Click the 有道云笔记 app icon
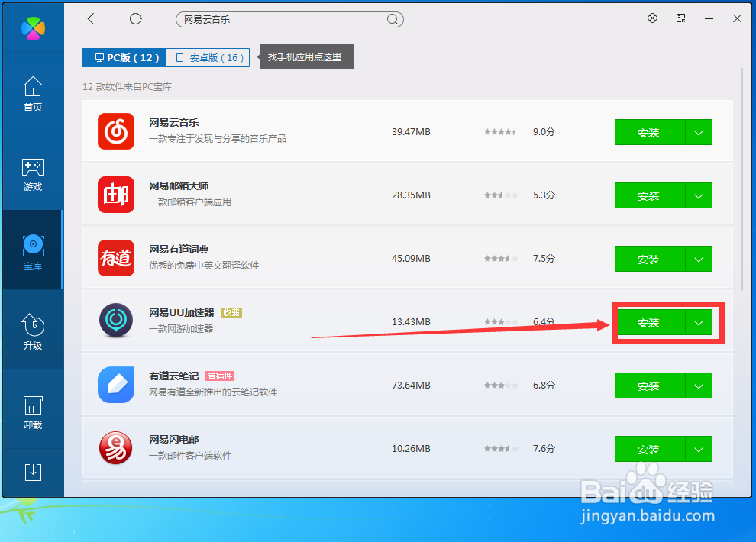The width and height of the screenshot is (756, 542). (116, 385)
